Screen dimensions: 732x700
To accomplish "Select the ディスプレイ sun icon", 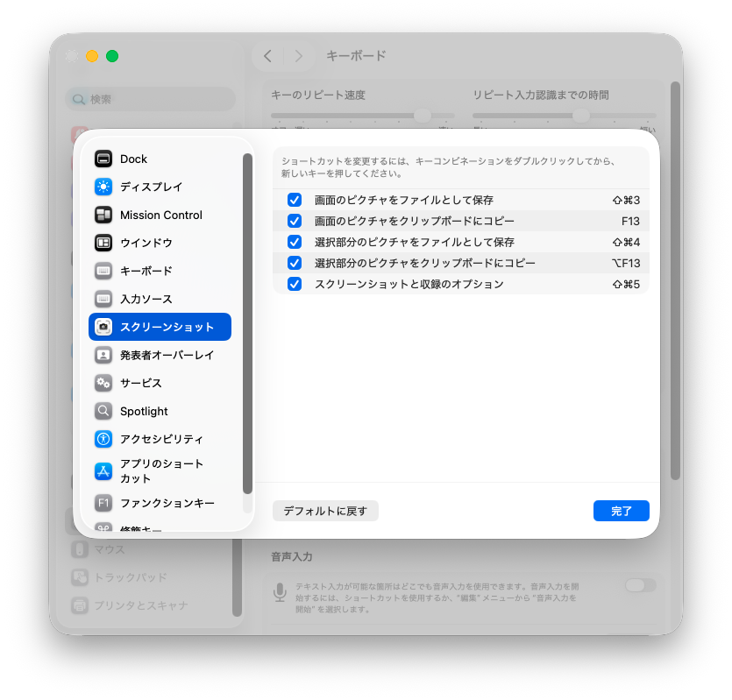I will click(x=103, y=187).
